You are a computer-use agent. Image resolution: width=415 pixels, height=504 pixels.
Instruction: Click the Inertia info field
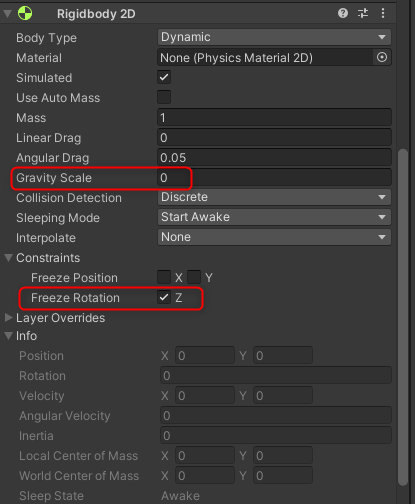(x=276, y=435)
